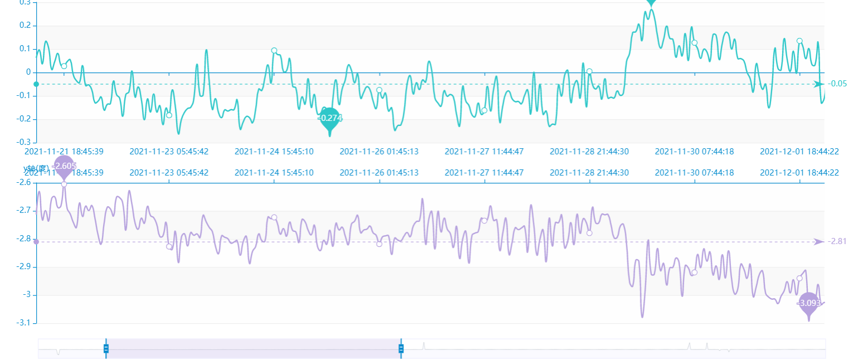
Task: Click the right data zoom handle
Action: pos(401,349)
